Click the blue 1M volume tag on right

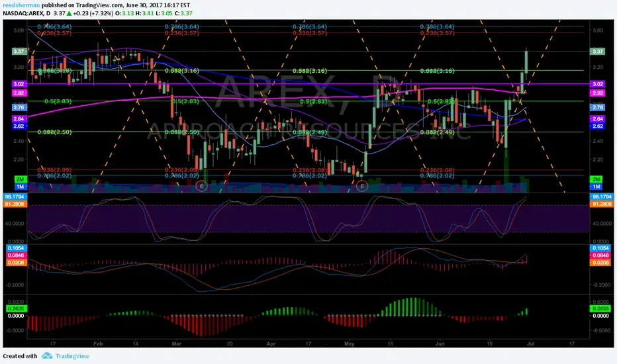(x=596, y=187)
